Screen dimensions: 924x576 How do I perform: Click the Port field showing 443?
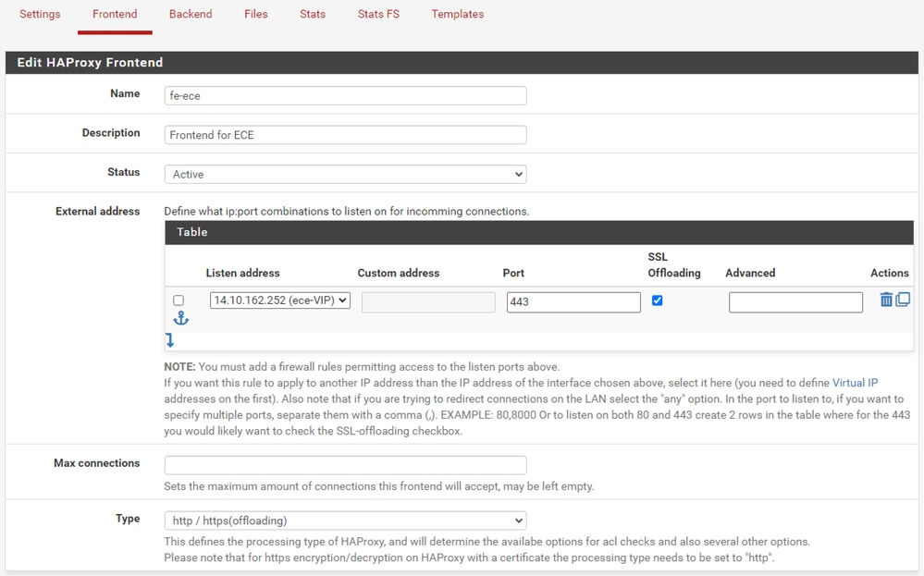(573, 302)
